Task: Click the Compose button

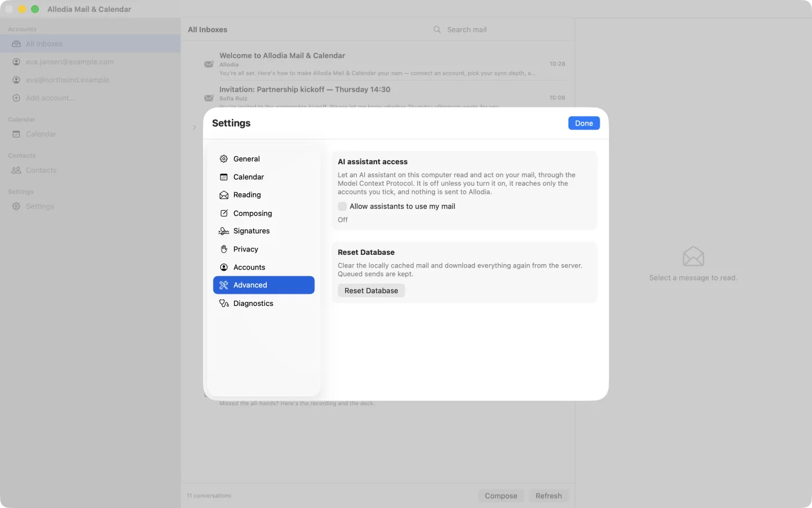Action: pyautogui.click(x=501, y=496)
